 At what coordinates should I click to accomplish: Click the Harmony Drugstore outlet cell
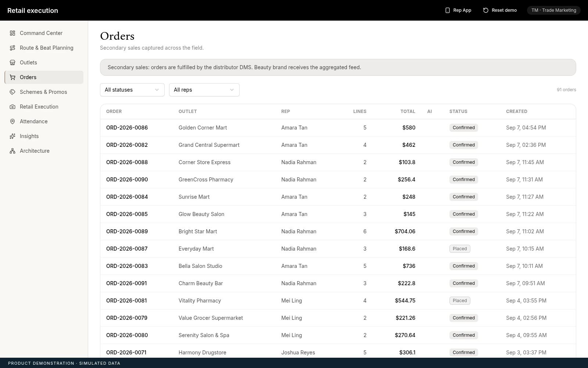202,353
